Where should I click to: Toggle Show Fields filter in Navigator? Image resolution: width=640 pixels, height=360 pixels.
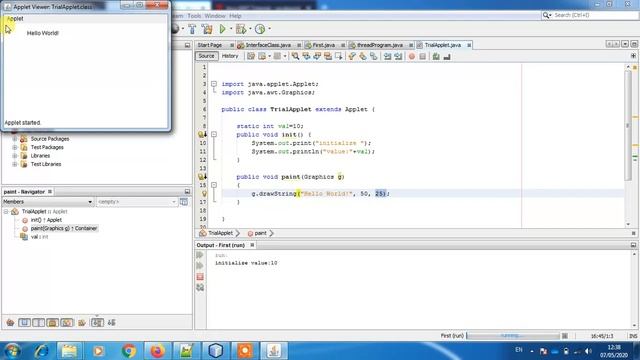pyautogui.click(x=24, y=323)
